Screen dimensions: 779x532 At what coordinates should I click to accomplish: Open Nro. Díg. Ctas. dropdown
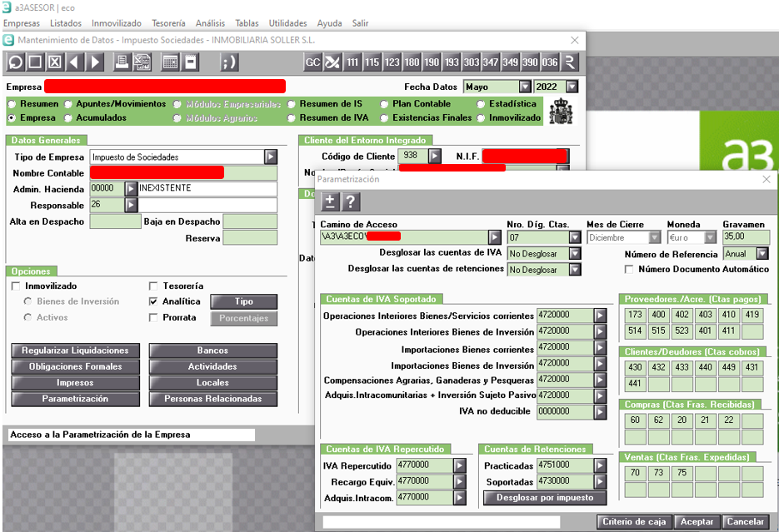click(x=575, y=238)
